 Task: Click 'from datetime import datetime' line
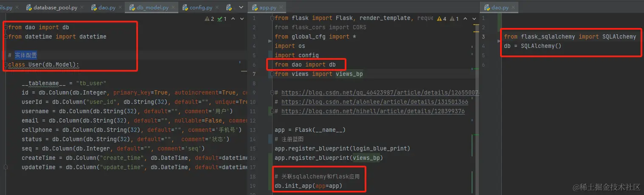pos(57,36)
